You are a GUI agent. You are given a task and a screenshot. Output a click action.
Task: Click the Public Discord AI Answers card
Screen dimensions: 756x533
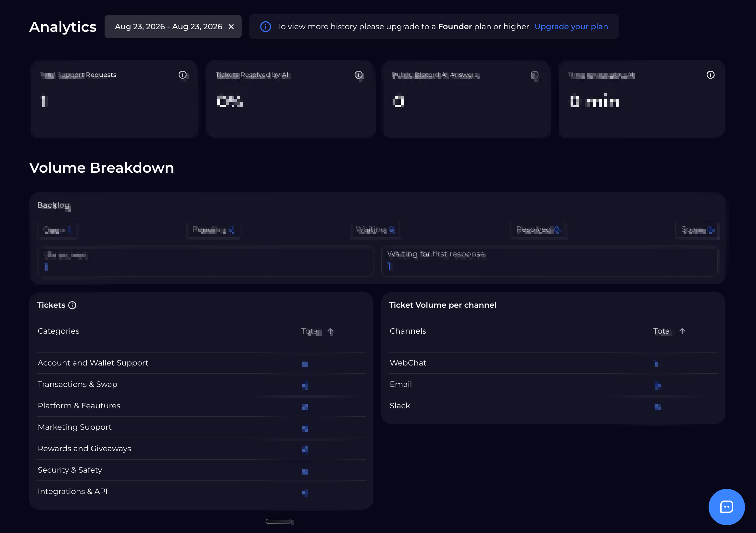pos(466,99)
